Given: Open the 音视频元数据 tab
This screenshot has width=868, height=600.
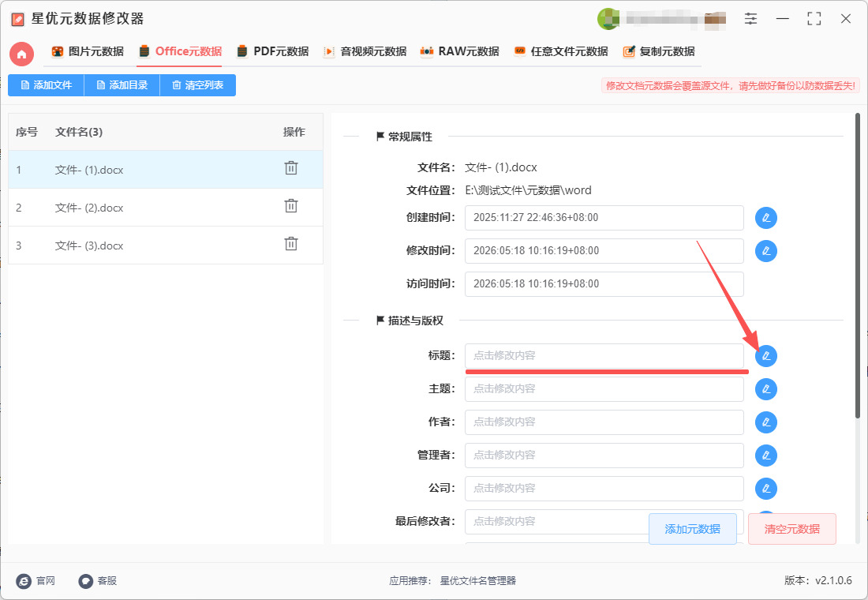Looking at the screenshot, I should [x=365, y=51].
